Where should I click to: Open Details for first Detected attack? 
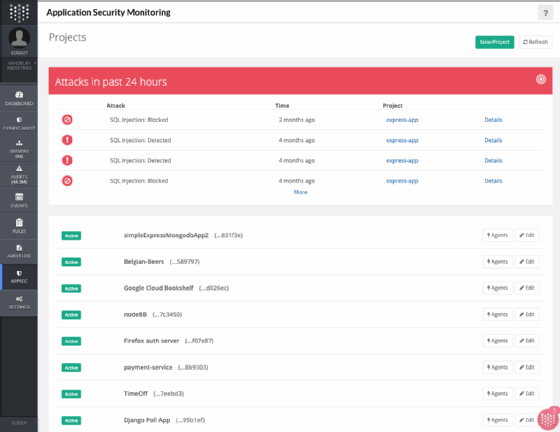pyautogui.click(x=493, y=140)
